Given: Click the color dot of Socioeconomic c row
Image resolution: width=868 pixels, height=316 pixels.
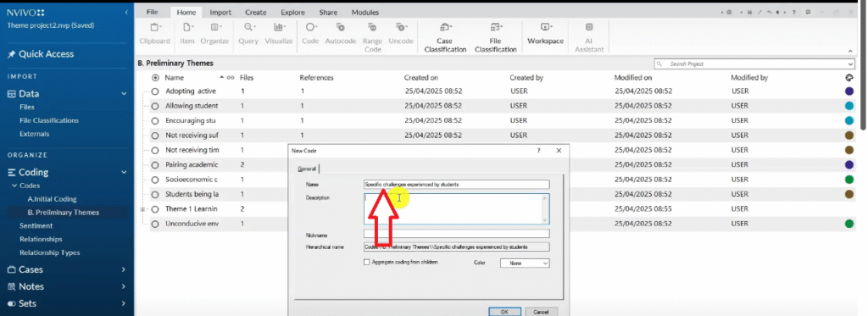Looking at the screenshot, I should pos(849,180).
